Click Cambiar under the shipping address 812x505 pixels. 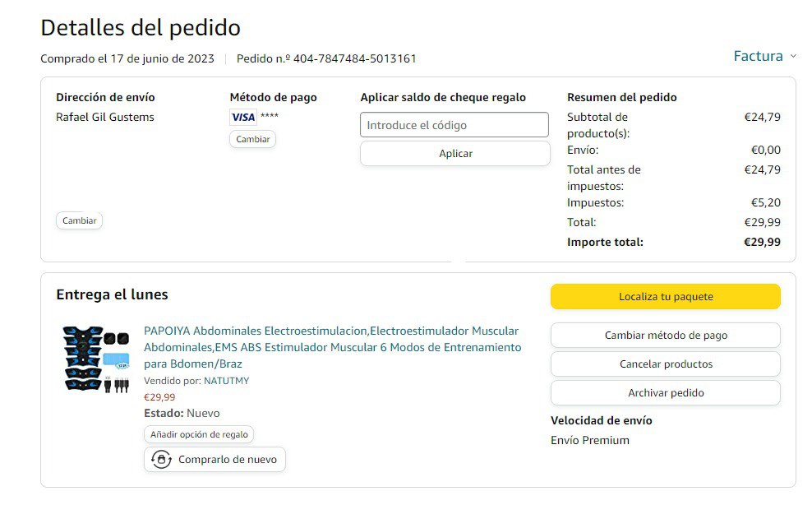(80, 220)
